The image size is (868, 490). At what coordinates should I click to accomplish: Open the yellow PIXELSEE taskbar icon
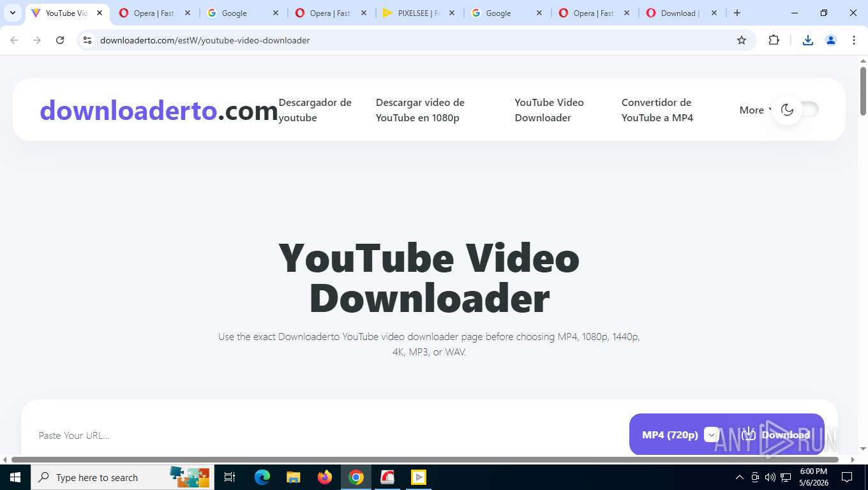click(419, 477)
